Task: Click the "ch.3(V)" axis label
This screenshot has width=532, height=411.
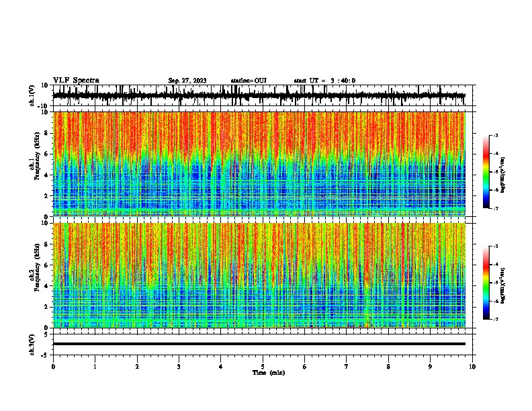Action: [x=32, y=345]
